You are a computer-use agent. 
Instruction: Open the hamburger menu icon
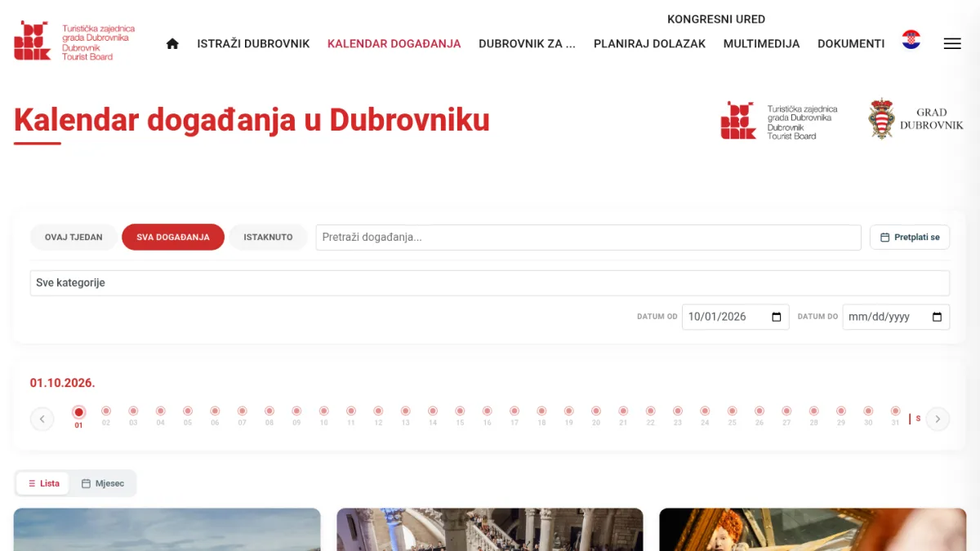[952, 44]
